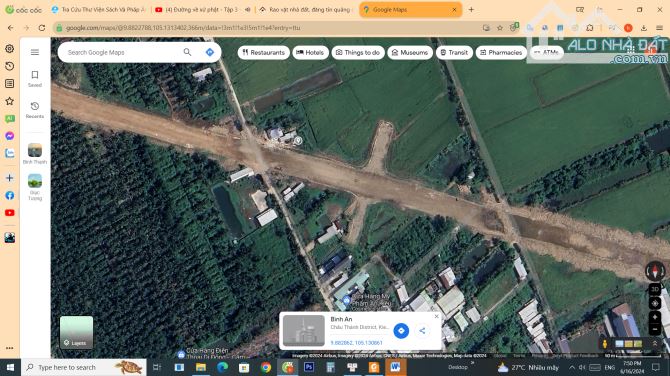
Task: Zoom out on the map
Action: coord(655,329)
